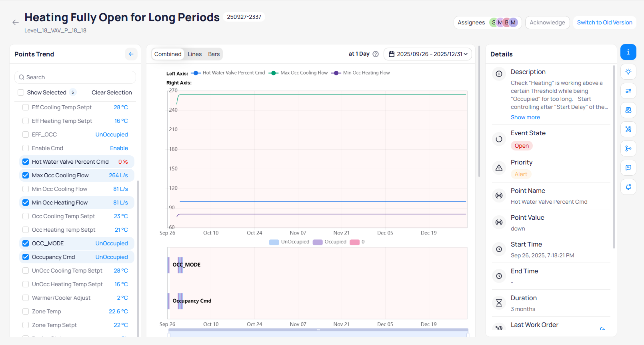The width and height of the screenshot is (644, 345).
Task: Switch to the Lines tab
Action: tap(195, 54)
